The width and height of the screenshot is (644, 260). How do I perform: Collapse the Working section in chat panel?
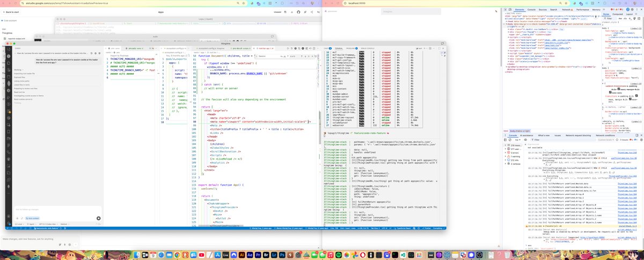pyautogui.click(x=19, y=69)
